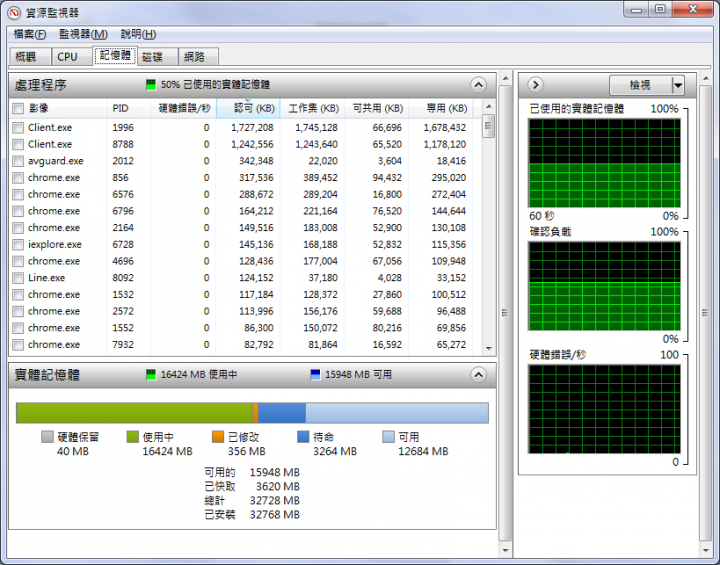Open the Monitor menu
The image size is (720, 565).
[x=83, y=34]
